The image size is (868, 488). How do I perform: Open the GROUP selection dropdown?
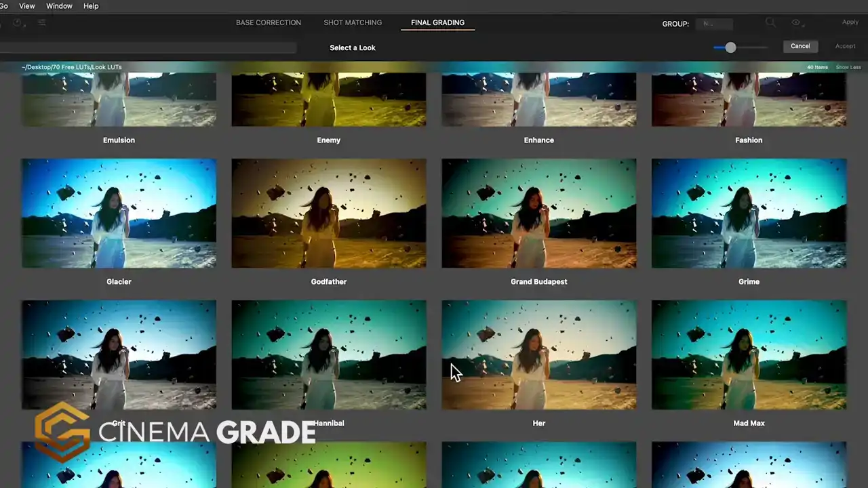(x=714, y=24)
